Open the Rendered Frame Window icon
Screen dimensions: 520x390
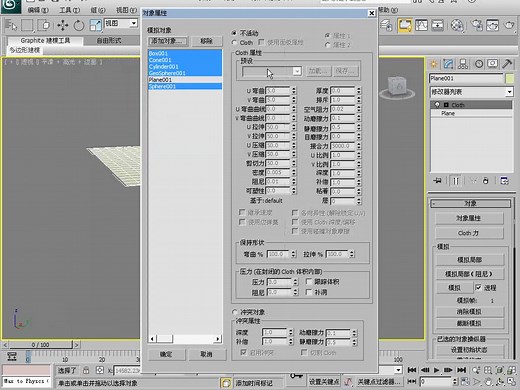pos(492,25)
